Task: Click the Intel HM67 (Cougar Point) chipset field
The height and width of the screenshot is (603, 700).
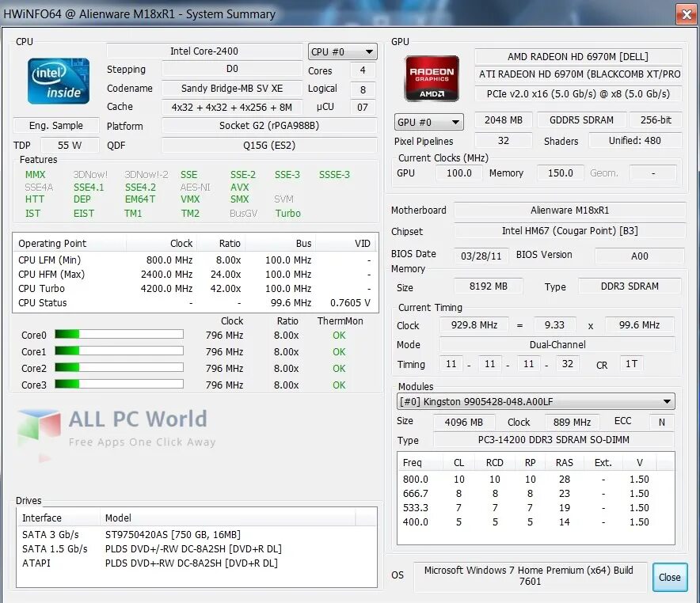Action: tap(569, 230)
